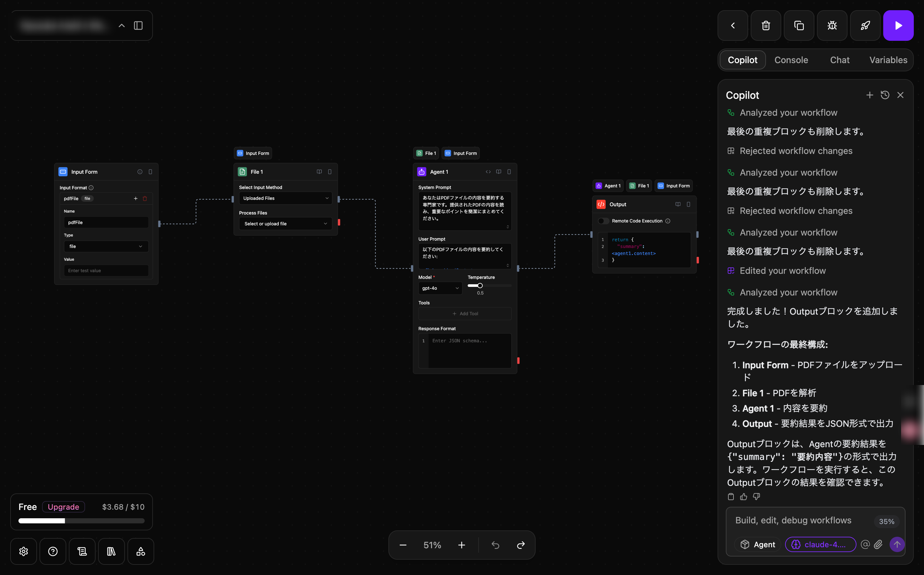Image resolution: width=924 pixels, height=575 pixels.
Task: Open the Uploaded Files input method dropdown
Action: click(285, 198)
